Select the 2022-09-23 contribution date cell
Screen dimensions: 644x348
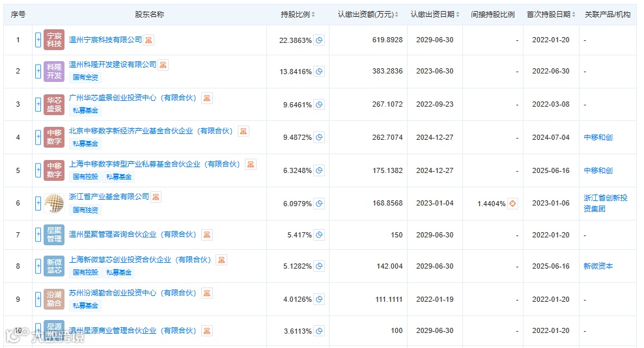435,104
